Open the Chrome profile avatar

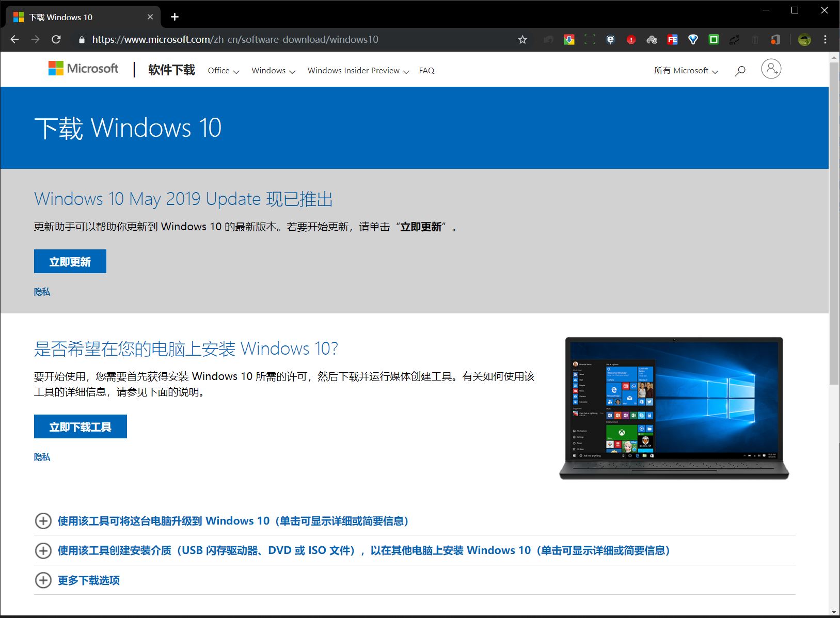click(x=804, y=40)
